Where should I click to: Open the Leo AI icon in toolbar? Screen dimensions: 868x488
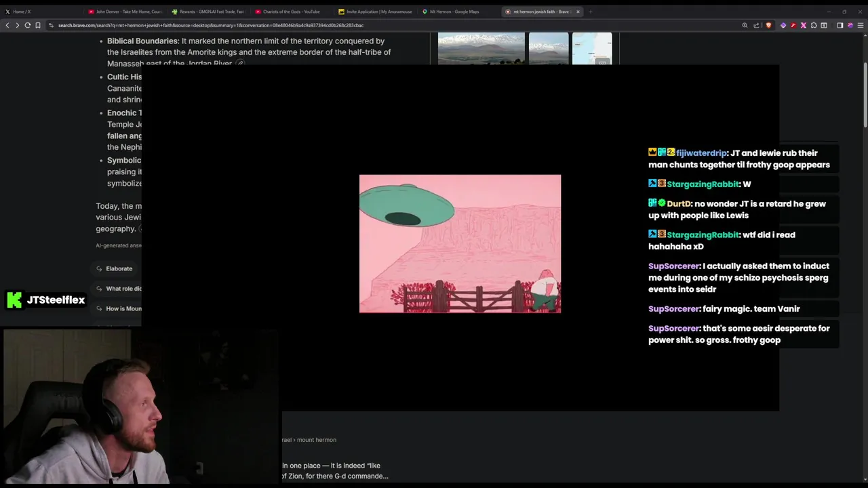pos(850,25)
